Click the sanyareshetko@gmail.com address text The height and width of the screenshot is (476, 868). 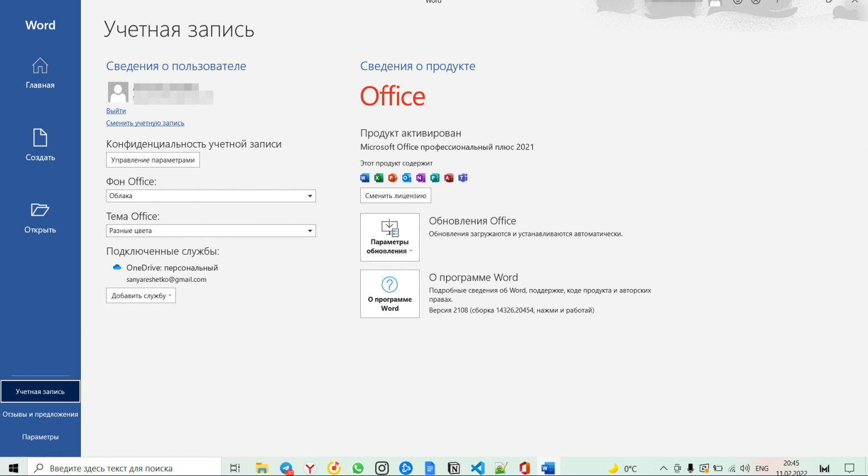(x=166, y=280)
